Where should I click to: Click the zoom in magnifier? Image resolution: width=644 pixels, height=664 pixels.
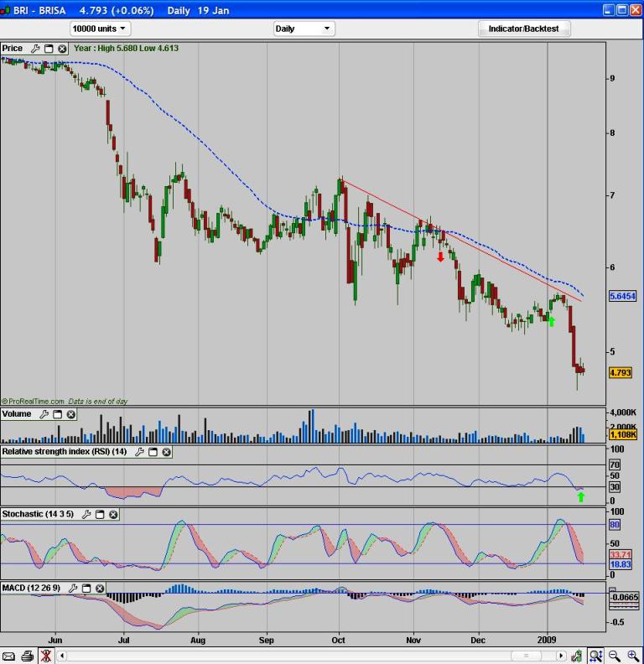633,656
